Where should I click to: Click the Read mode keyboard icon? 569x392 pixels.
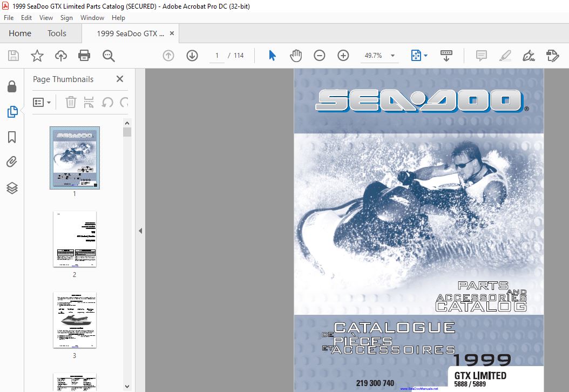(x=446, y=56)
